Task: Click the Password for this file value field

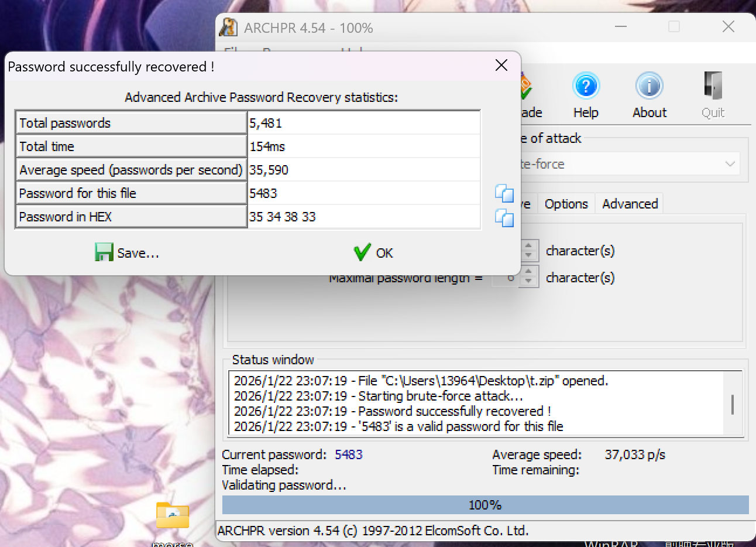Action: [x=363, y=193]
